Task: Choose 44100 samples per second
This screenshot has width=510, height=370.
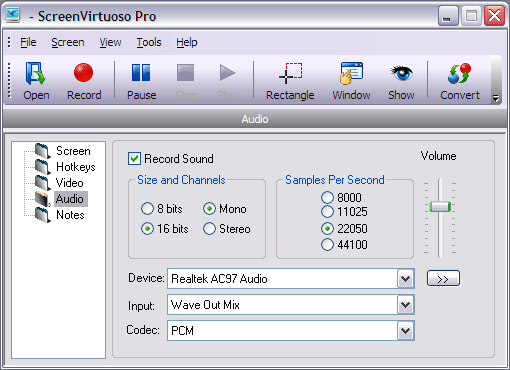Action: tap(327, 245)
